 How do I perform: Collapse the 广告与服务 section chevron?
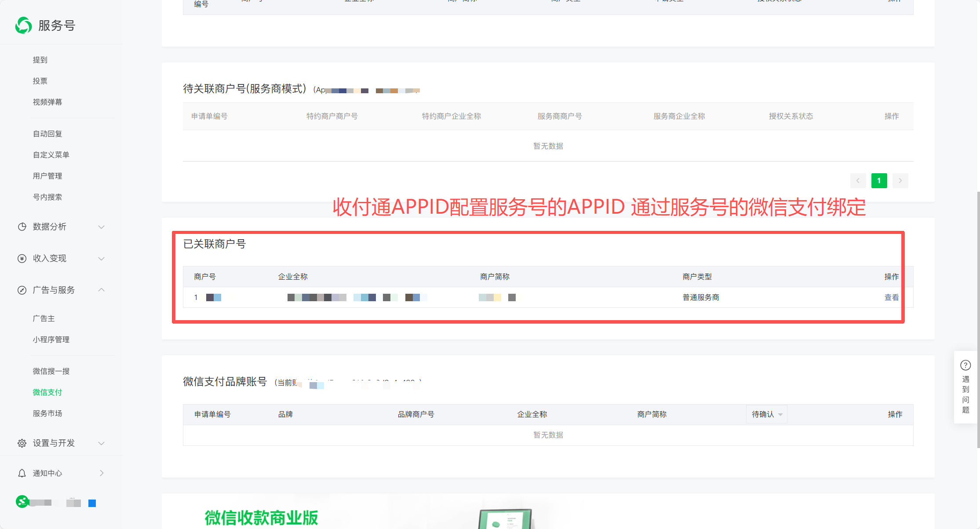(102, 290)
